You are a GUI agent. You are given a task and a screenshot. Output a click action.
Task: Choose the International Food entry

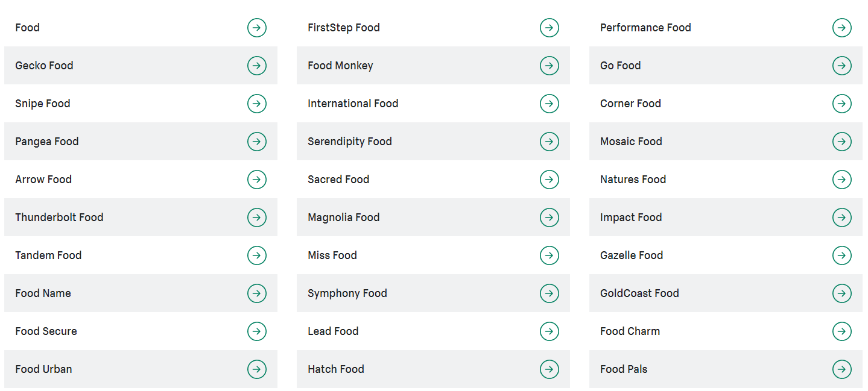point(353,104)
